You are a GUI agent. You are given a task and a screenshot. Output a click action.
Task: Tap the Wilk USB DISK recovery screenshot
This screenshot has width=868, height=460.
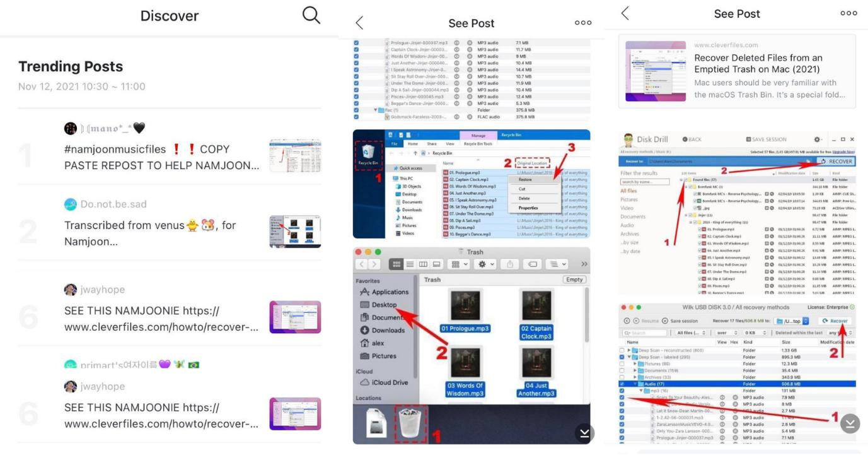(737, 372)
